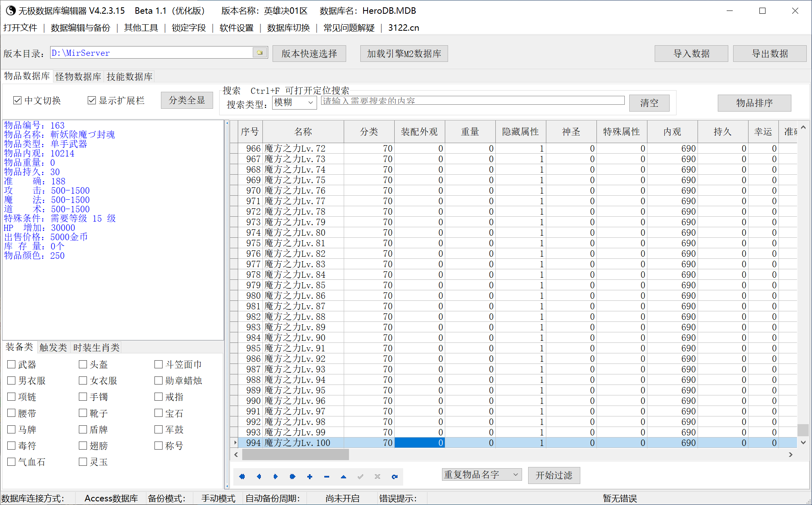Image resolution: width=812 pixels, height=505 pixels.
Task: Click the 名称 column header
Action: click(303, 131)
